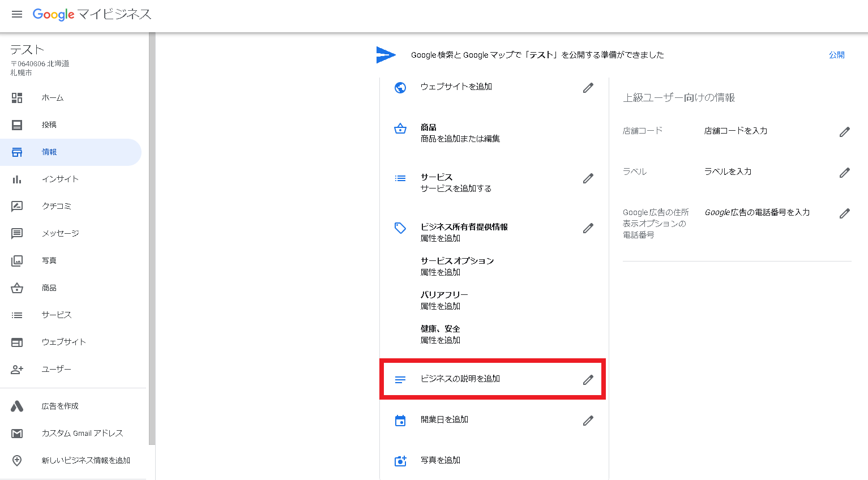868x480 pixels.
Task: Click Google広告の電話番号を入力 field
Action: point(758,212)
